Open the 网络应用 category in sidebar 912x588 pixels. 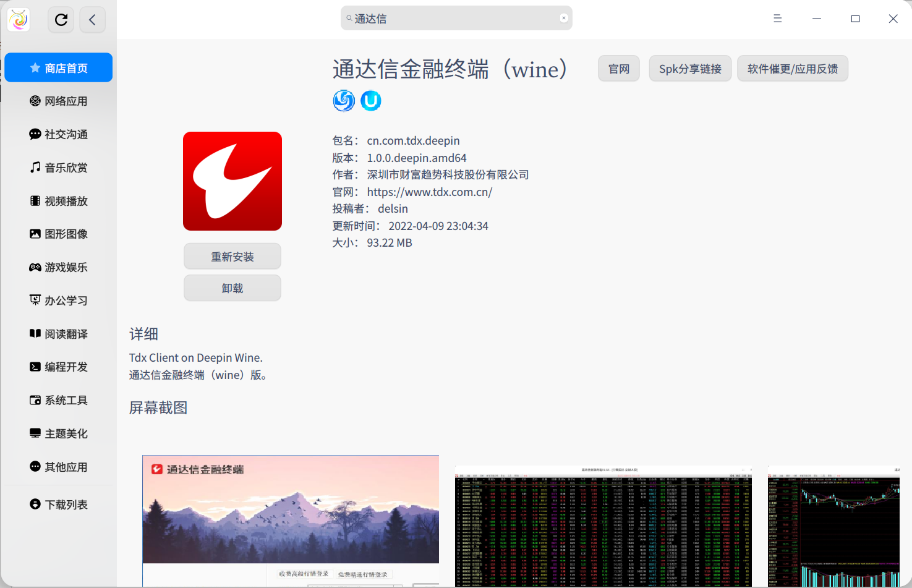(x=58, y=101)
